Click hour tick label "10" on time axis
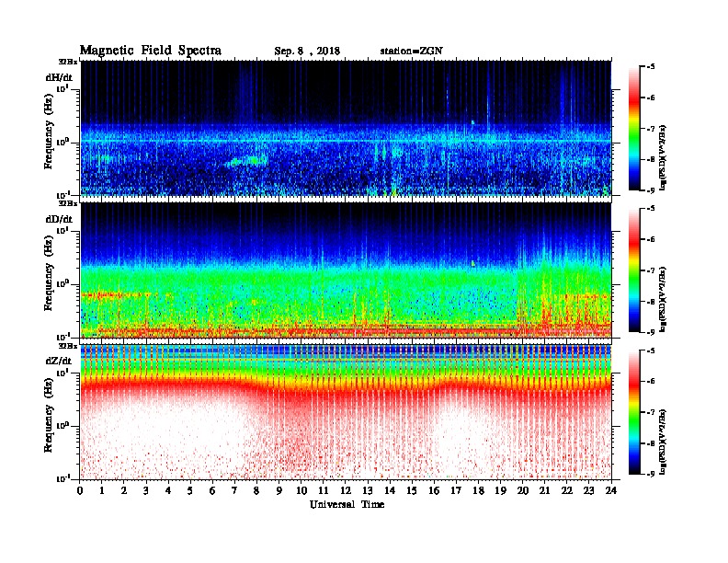 (301, 491)
